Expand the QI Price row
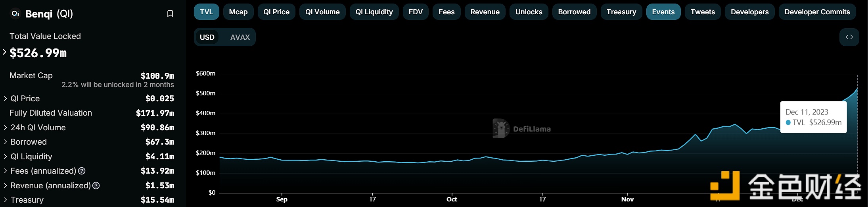Viewport: 868px width, 207px height. [5, 99]
